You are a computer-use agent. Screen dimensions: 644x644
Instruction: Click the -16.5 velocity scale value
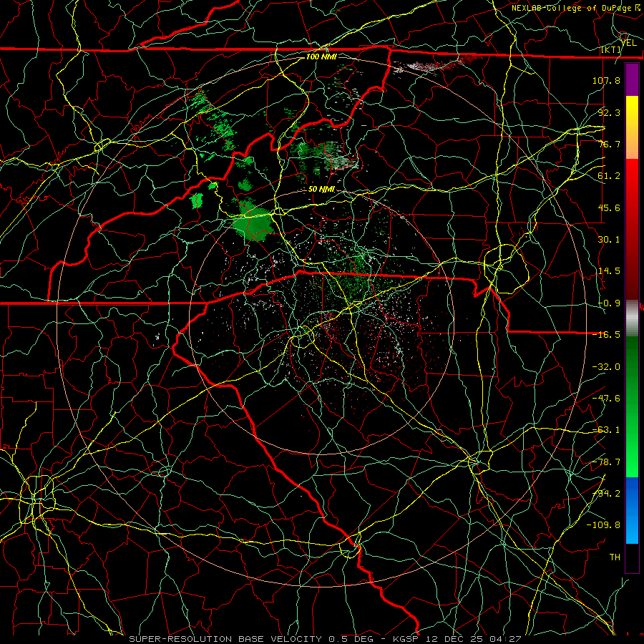[x=606, y=335]
